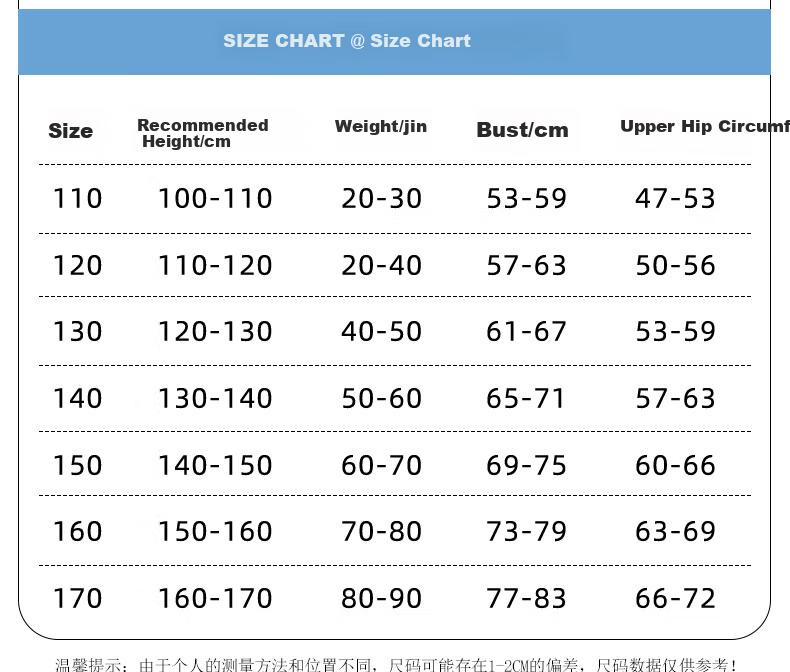The height and width of the screenshot is (672, 790).
Task: Click the 80-90 weight value
Action: coord(381,598)
